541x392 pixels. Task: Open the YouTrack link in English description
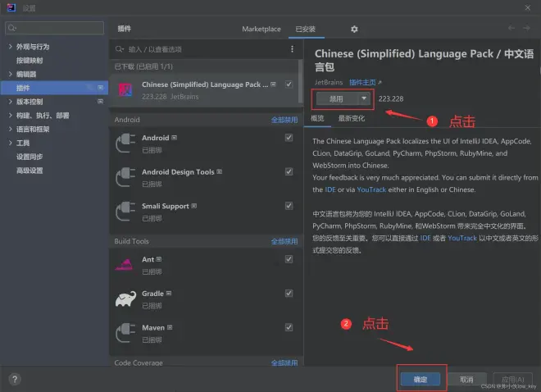pyautogui.click(x=371, y=189)
